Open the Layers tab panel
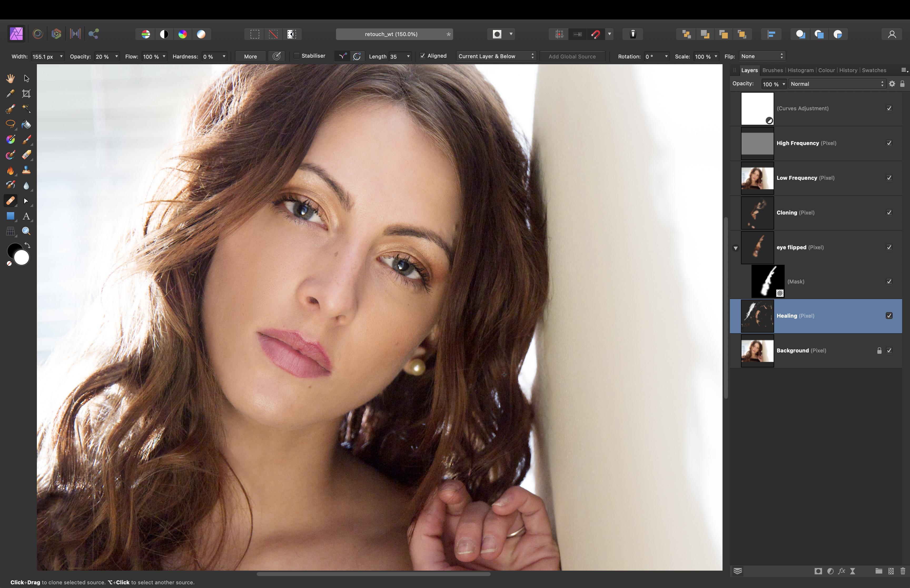Image resolution: width=910 pixels, height=588 pixels. tap(748, 69)
